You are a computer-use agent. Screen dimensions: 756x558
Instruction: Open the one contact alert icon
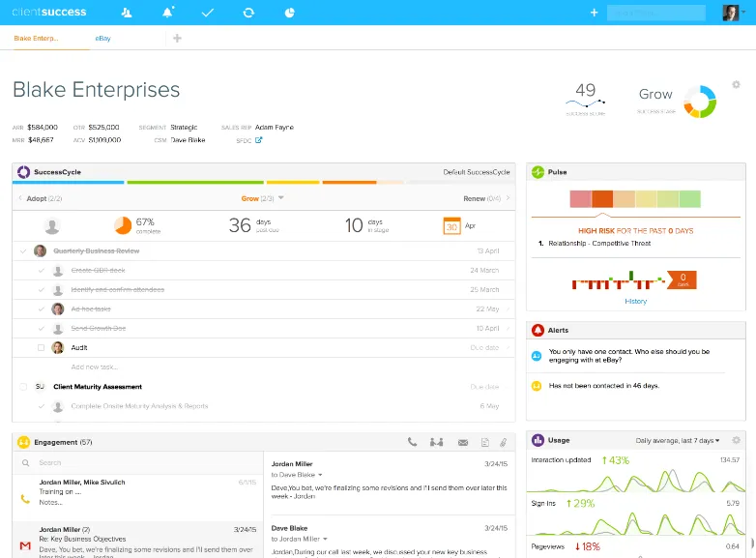[537, 356]
